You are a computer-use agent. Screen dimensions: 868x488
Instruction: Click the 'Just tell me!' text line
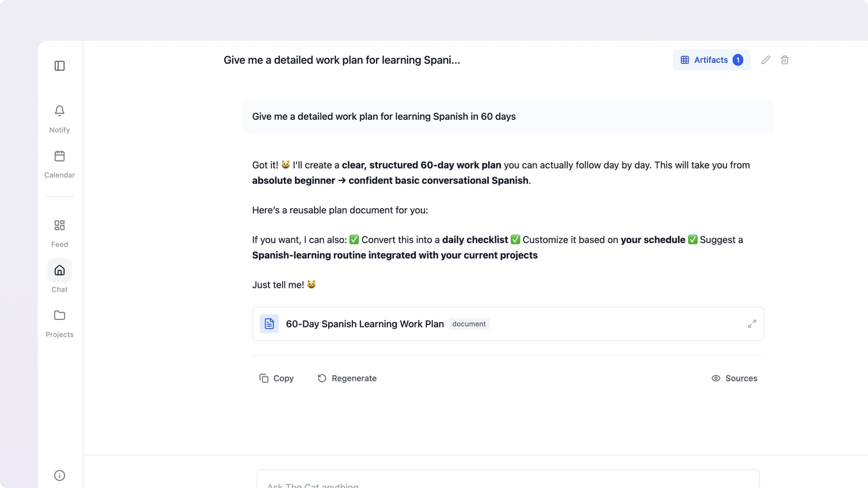point(284,285)
